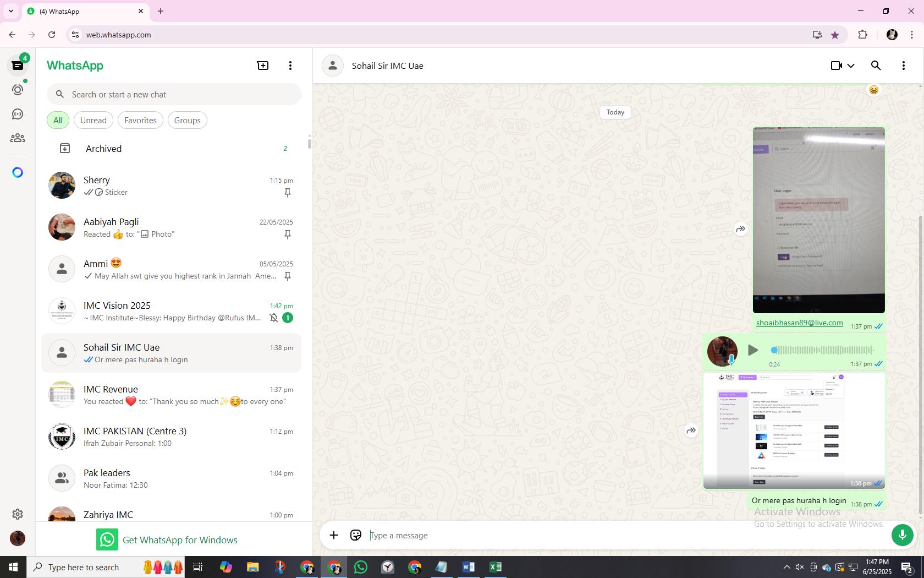
Task: Open Windows notification center
Action: pyautogui.click(x=908, y=567)
